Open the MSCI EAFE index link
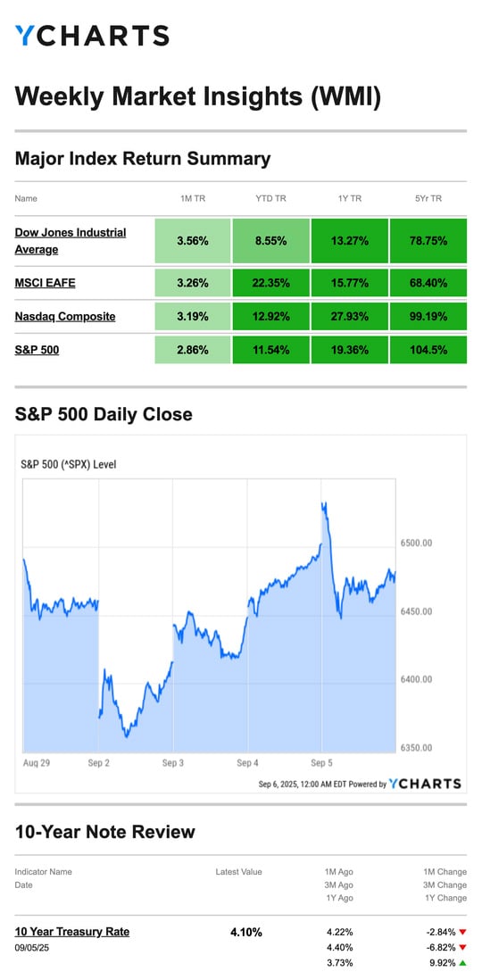This screenshot has height=980, width=482. [x=45, y=283]
